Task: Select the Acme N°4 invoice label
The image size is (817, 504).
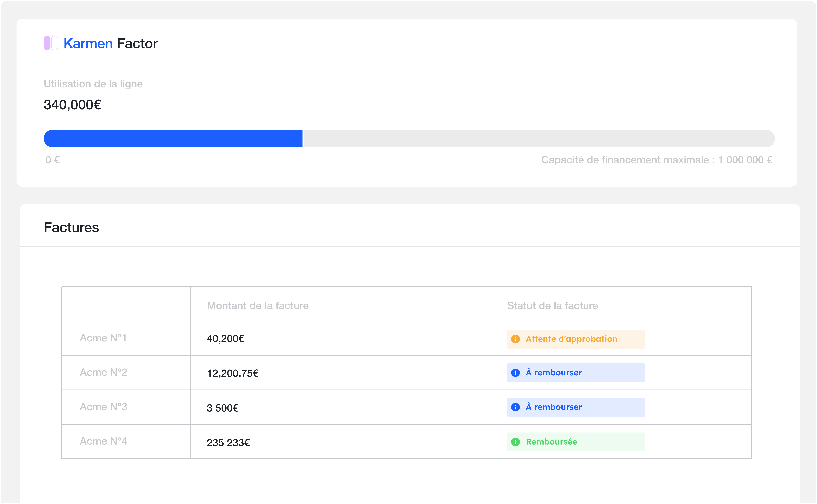Action: pyautogui.click(x=103, y=441)
